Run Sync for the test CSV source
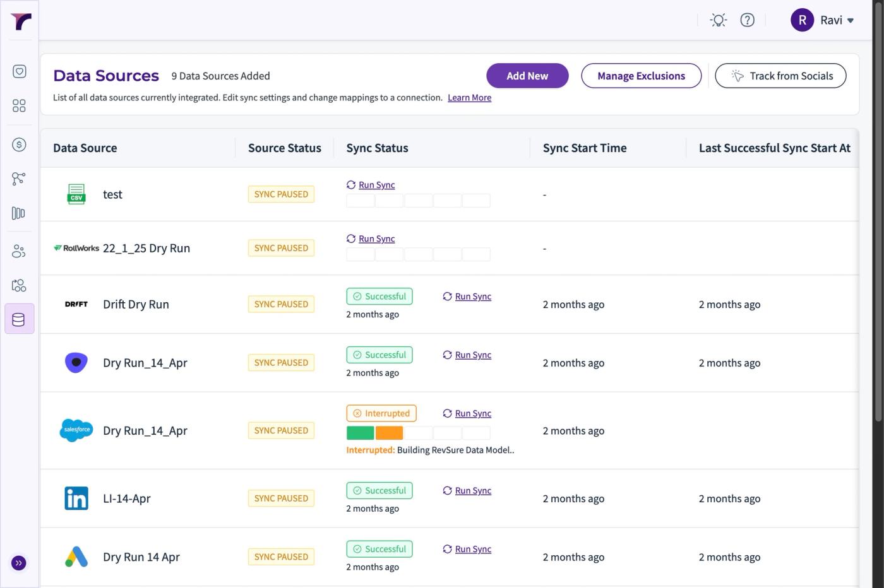 371,185
